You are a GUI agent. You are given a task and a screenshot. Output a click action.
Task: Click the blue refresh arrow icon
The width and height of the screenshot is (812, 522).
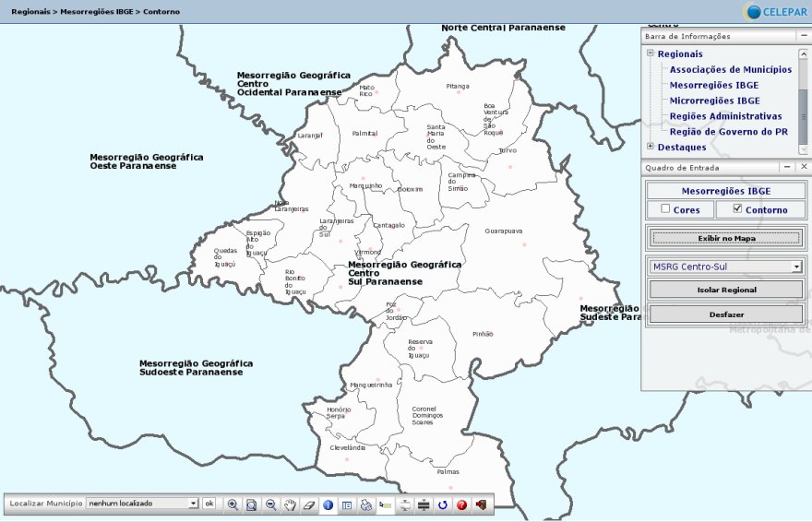click(x=443, y=504)
